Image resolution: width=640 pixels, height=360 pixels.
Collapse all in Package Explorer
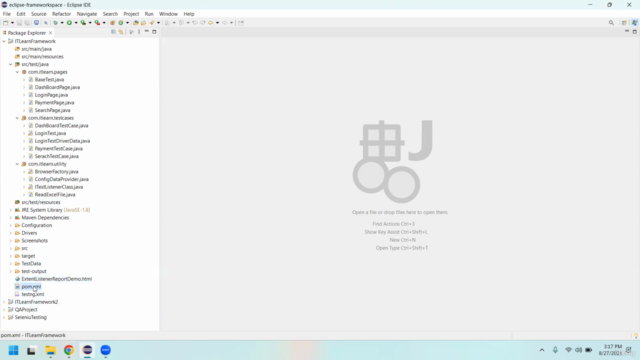113,32
